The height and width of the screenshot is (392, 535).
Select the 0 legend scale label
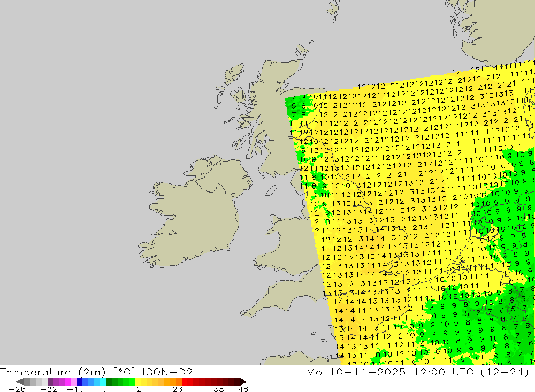point(104,389)
